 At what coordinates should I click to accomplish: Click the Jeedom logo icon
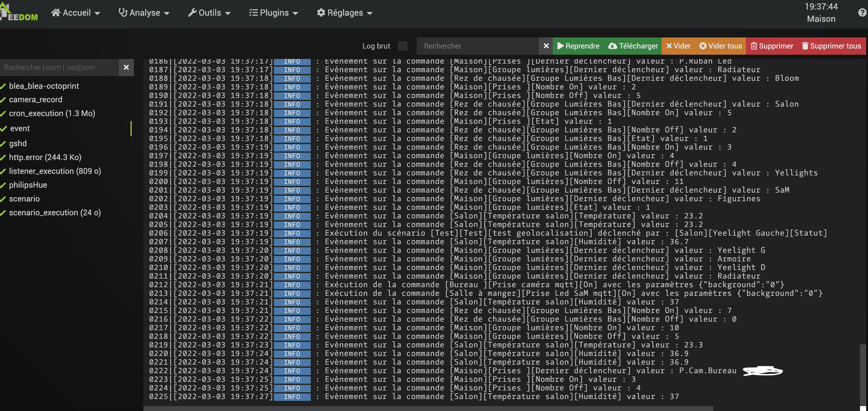(18, 13)
